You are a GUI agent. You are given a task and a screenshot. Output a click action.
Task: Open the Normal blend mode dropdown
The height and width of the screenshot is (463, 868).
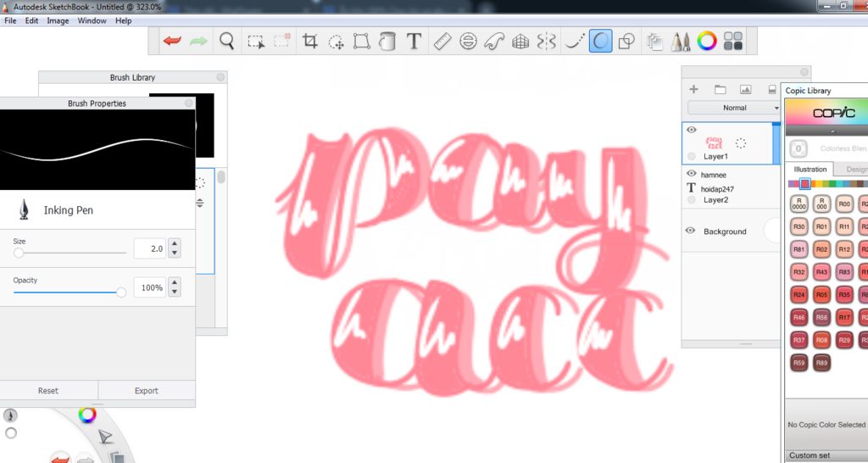734,108
